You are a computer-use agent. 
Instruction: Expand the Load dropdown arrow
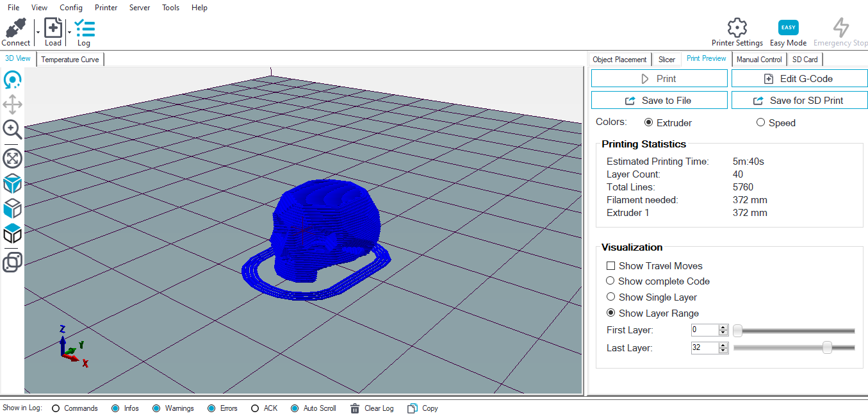pyautogui.click(x=69, y=32)
